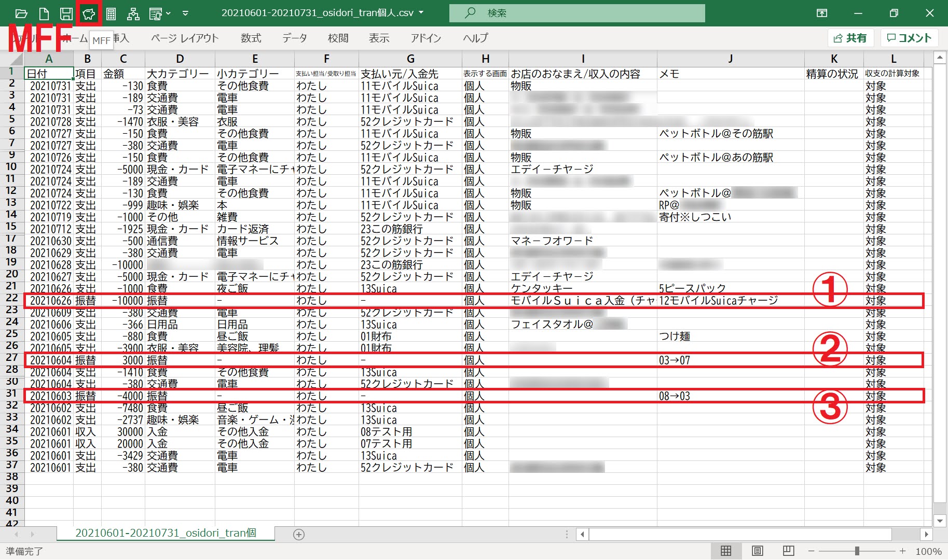948x560 pixels.
Task: Select cell 日付 in A1
Action: pyautogui.click(x=49, y=74)
